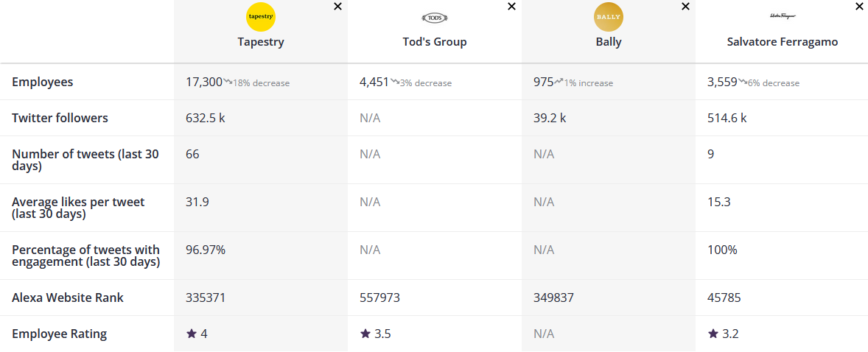This screenshot has height=352, width=868.
Task: Click the Bally gold logo
Action: pyautogui.click(x=609, y=17)
